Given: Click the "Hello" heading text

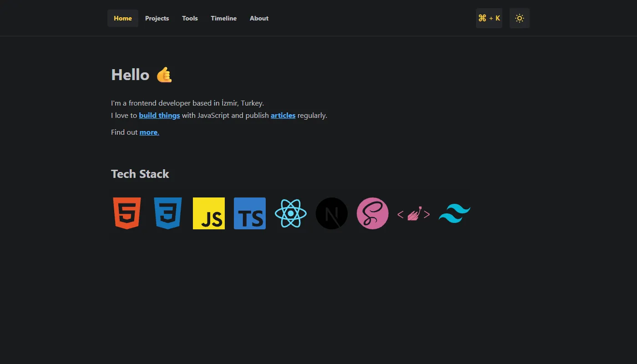Looking at the screenshot, I should point(130,75).
